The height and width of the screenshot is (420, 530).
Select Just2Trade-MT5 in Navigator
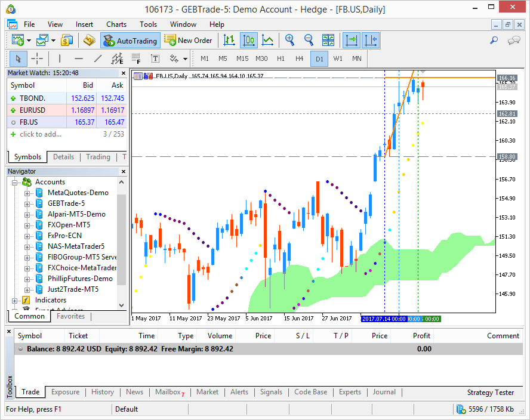click(x=73, y=289)
